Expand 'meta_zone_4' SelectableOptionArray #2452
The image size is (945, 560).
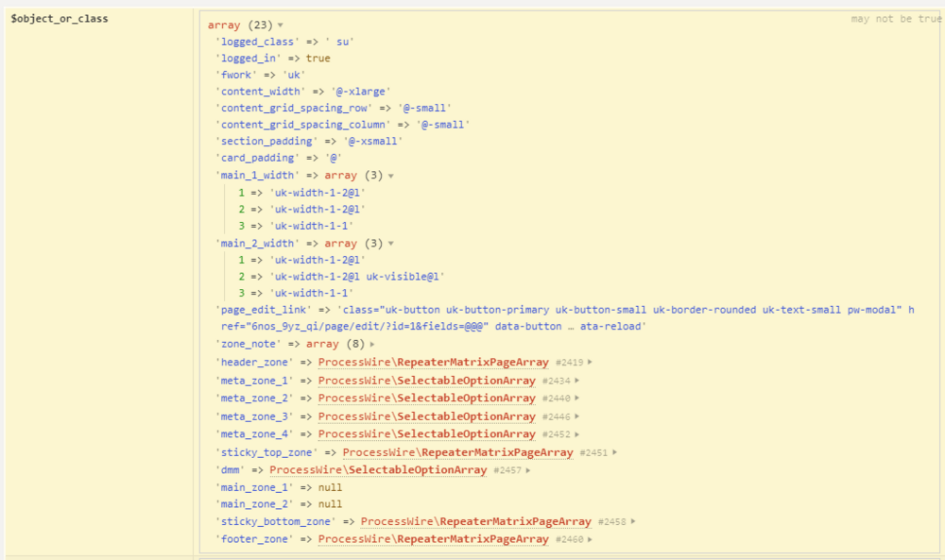(x=577, y=433)
